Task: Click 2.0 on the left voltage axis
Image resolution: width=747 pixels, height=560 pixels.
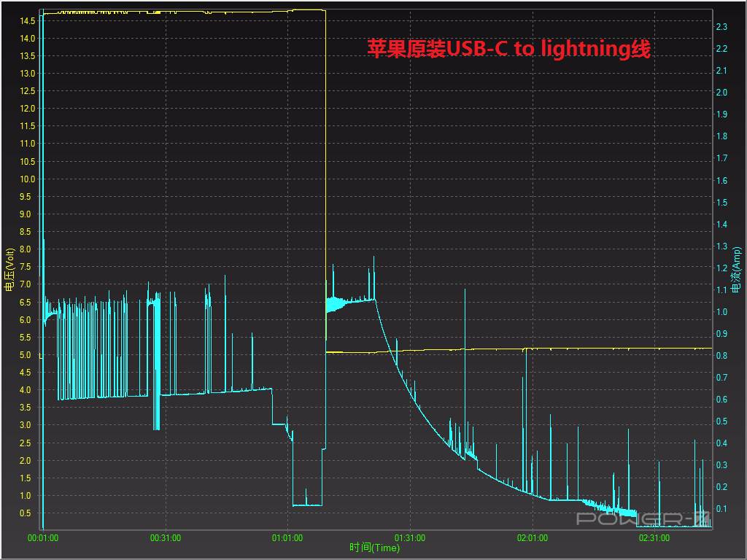Action: point(26,461)
